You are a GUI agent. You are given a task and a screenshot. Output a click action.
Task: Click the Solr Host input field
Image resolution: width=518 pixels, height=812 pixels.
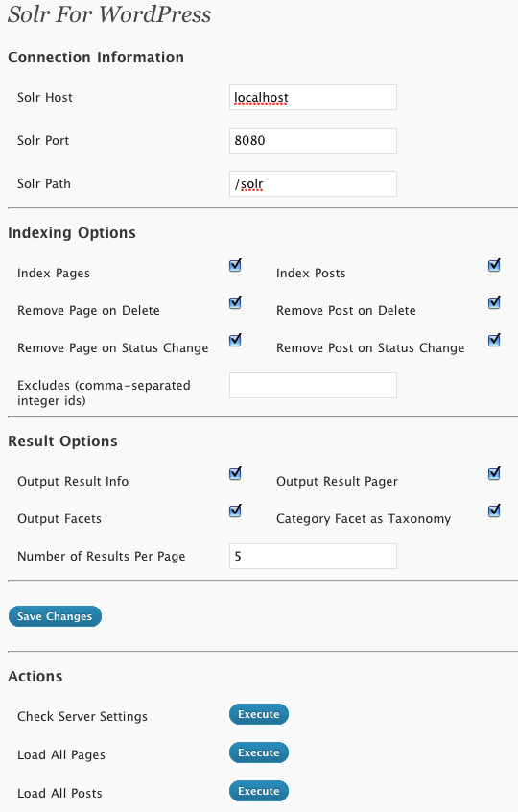313,97
